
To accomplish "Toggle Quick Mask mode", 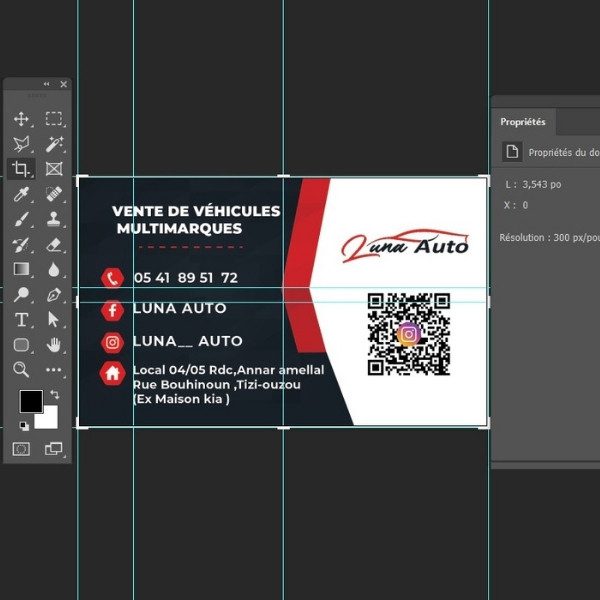I will coord(21,449).
